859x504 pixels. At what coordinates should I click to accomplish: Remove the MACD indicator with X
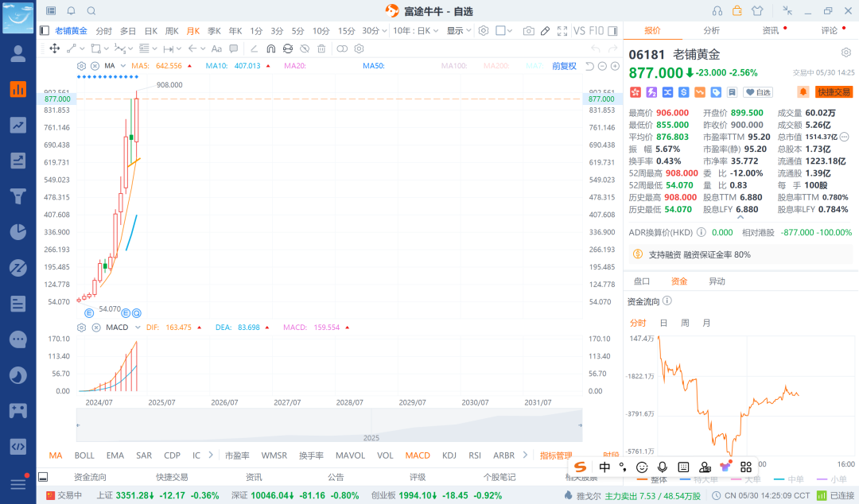tap(96, 327)
